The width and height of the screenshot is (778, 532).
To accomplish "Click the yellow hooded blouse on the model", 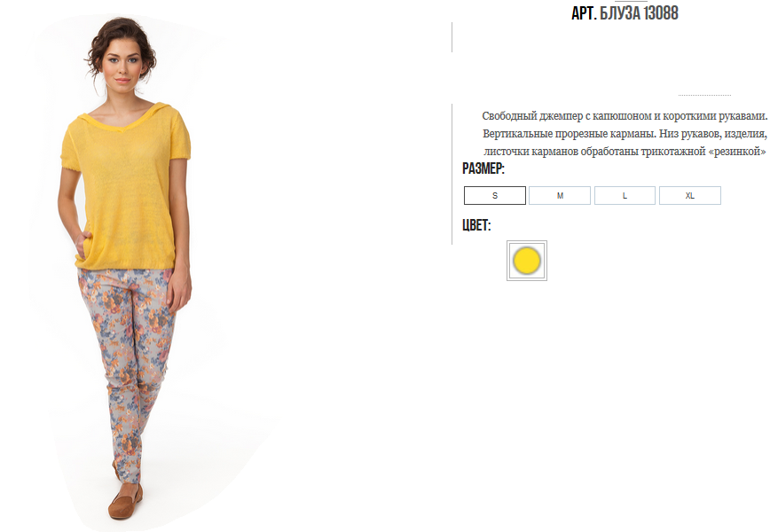I will point(126,188).
